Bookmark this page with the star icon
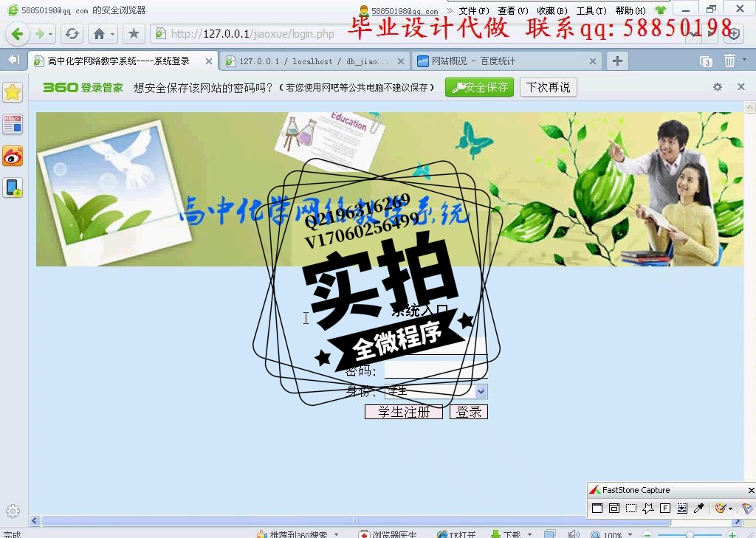This screenshot has width=756, height=538. (x=134, y=34)
